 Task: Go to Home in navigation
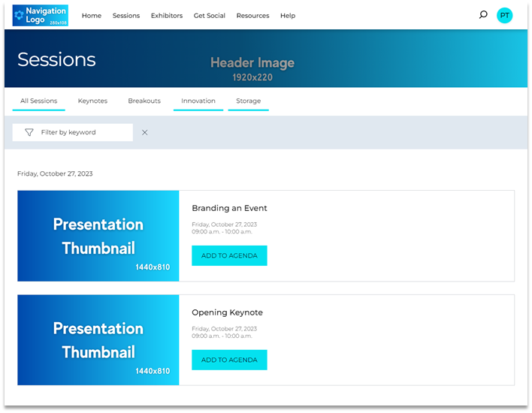[92, 16]
